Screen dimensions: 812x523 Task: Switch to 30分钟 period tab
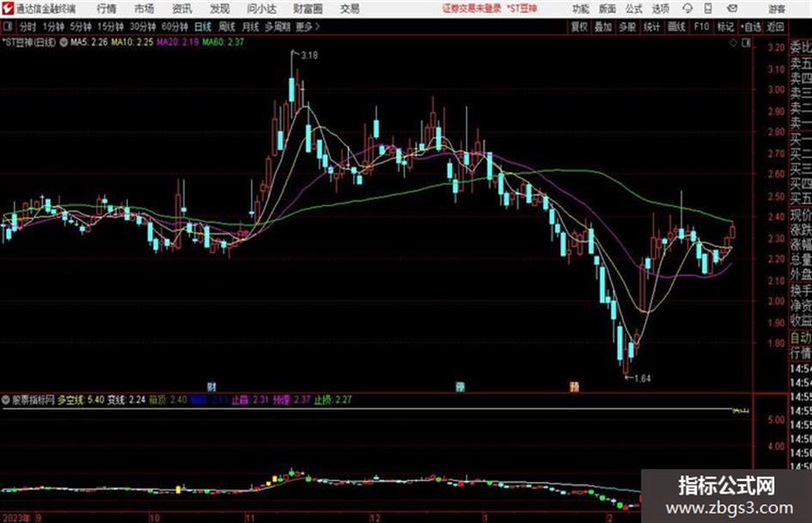[x=143, y=27]
